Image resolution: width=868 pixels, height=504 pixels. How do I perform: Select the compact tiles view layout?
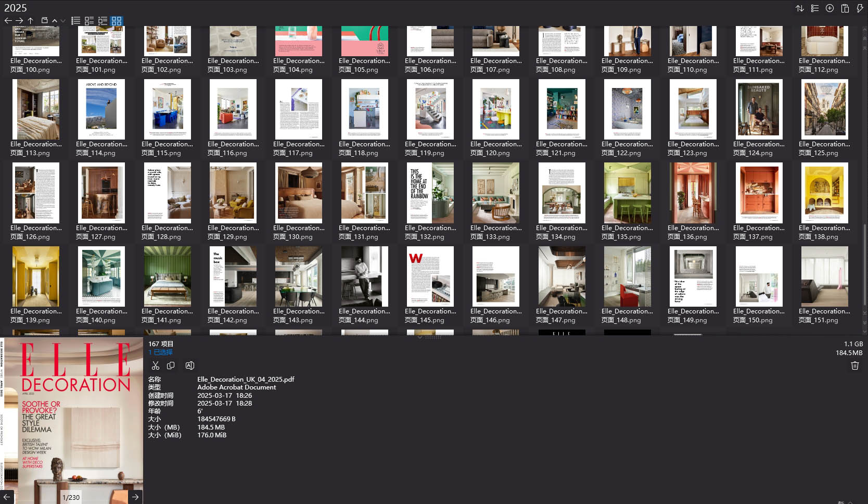89,21
